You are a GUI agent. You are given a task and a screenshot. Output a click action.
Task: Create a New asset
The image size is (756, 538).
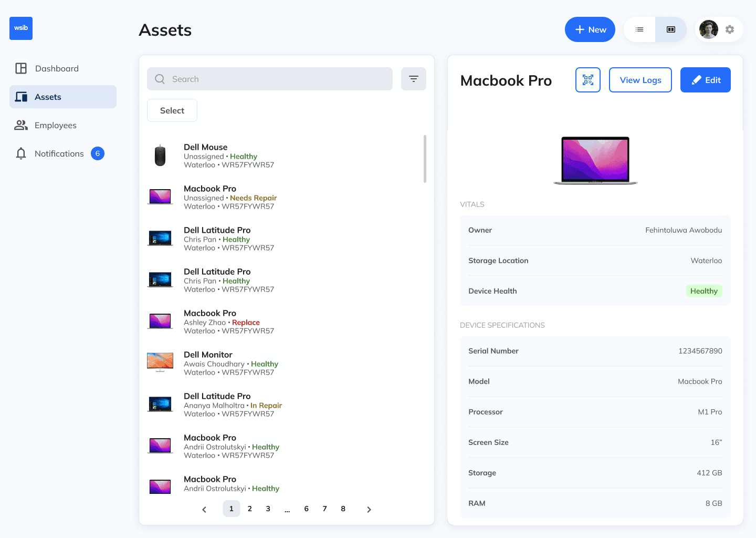click(590, 29)
